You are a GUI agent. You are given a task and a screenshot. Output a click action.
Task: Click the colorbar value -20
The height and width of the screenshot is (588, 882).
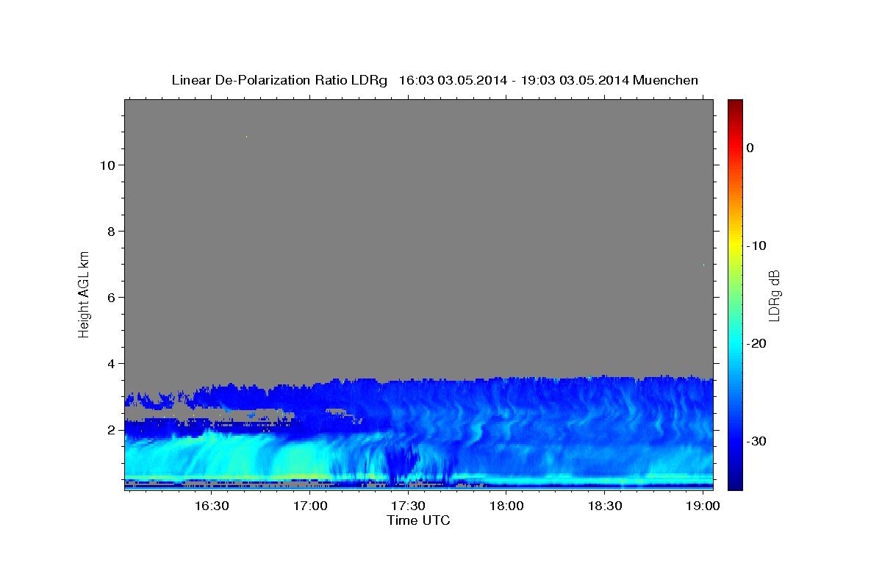click(757, 343)
